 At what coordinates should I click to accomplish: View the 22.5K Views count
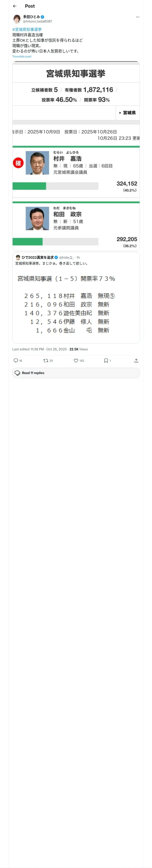point(79,349)
